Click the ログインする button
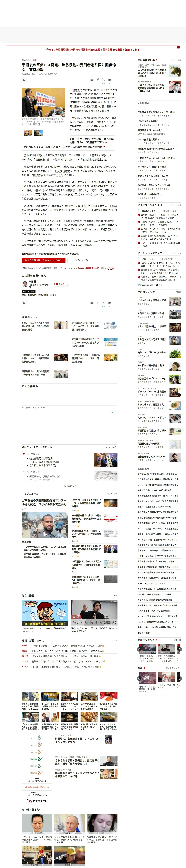 click(x=81, y=260)
